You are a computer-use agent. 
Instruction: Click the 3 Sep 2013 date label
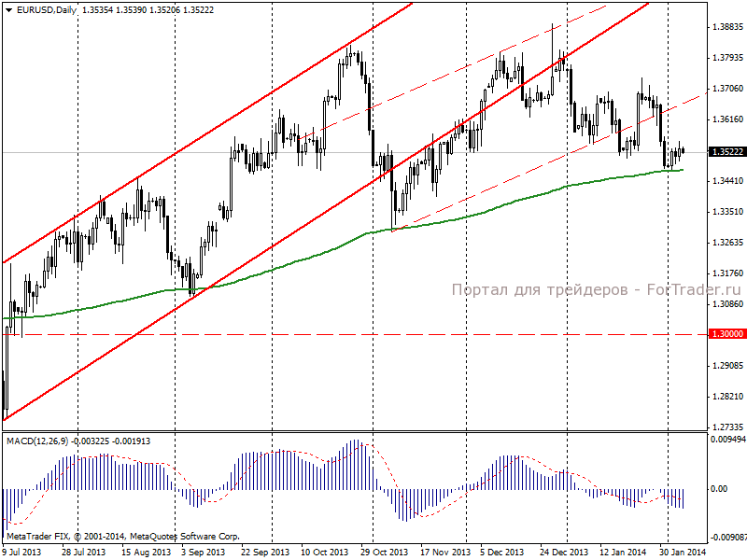pos(204,553)
